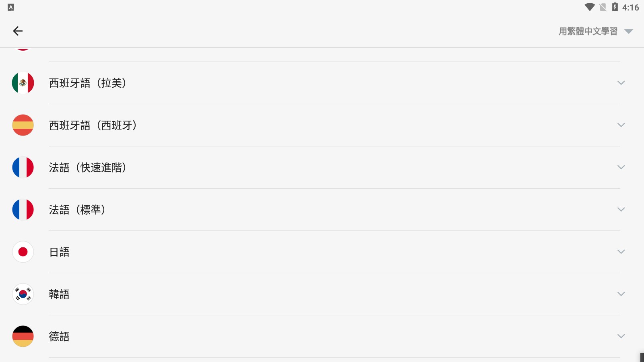Viewport: 644px width, 362px height.
Task: Tap the Japan flag icon
Action: pos(23,252)
